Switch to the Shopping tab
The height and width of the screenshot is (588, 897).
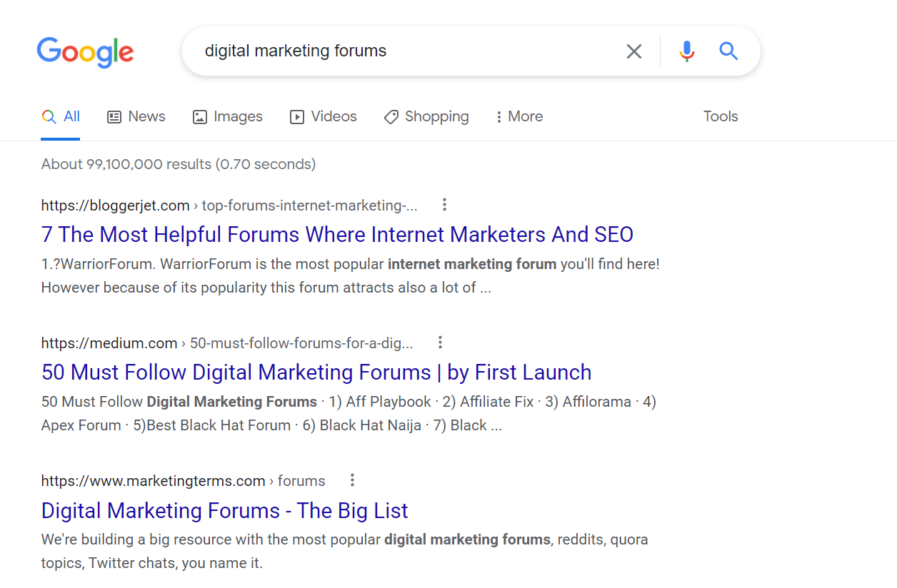point(426,117)
